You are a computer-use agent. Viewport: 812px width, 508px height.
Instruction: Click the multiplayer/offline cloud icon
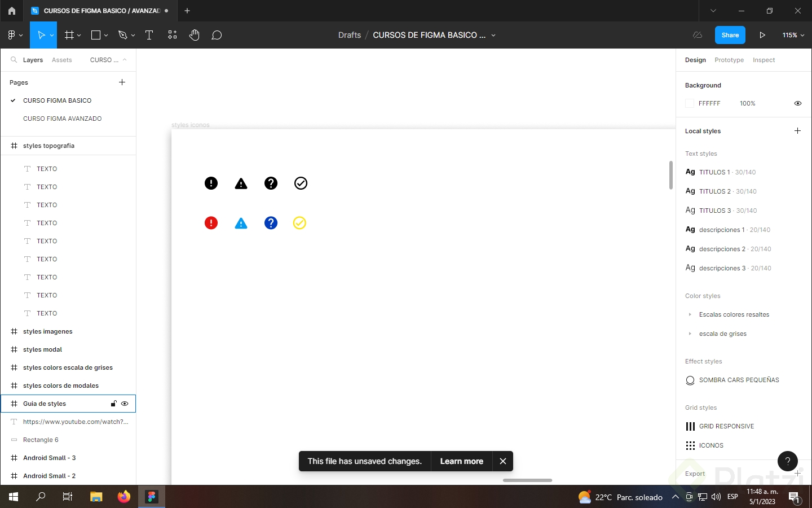point(698,35)
